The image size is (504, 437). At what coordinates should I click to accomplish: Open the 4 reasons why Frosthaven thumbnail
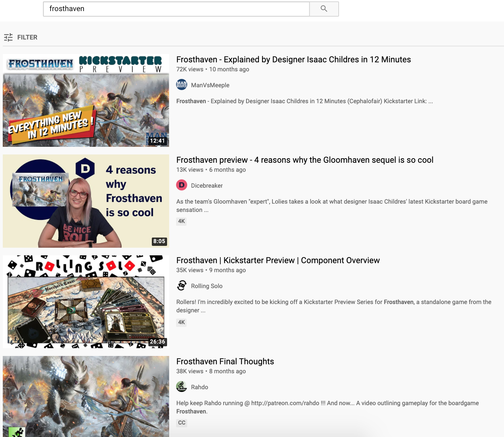pos(86,201)
